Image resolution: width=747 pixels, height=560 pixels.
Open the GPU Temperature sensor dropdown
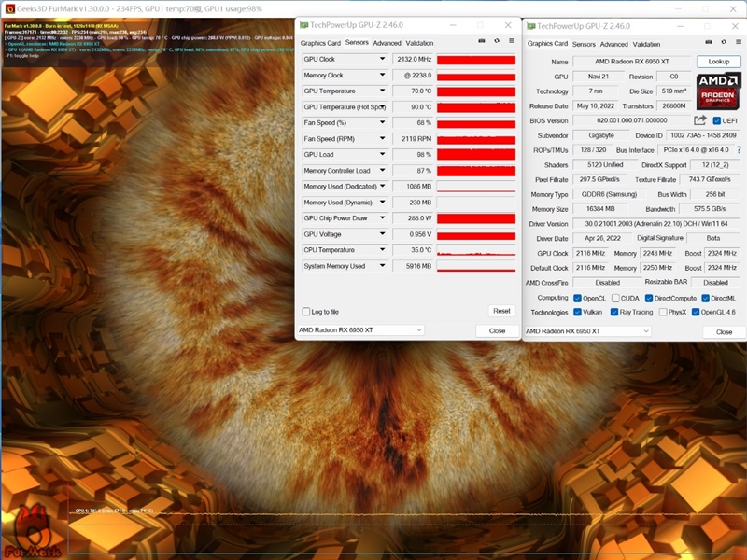pyautogui.click(x=382, y=91)
